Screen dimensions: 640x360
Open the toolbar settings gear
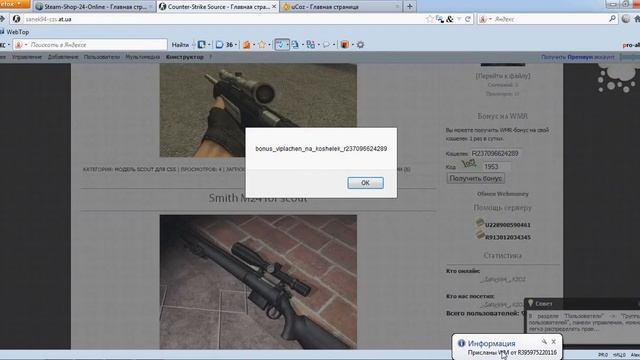click(360, 44)
